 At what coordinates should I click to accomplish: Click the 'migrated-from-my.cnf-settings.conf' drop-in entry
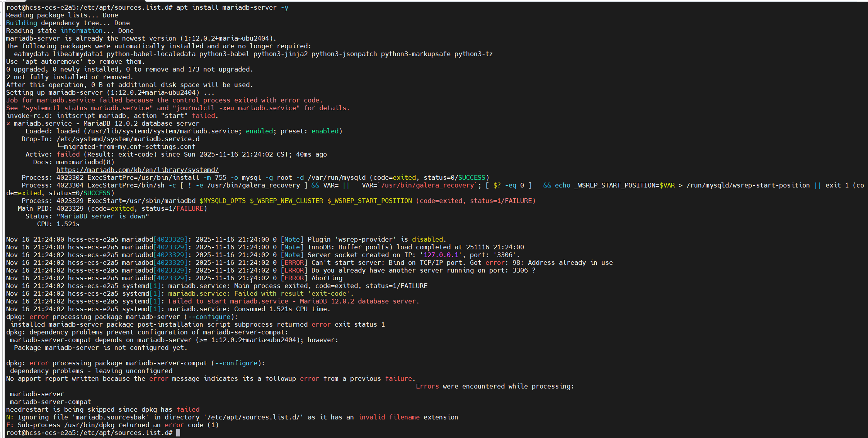(x=129, y=147)
